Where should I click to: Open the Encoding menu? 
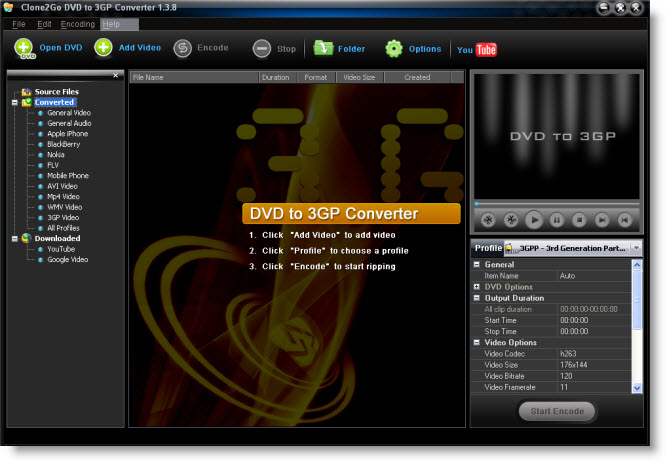(x=78, y=24)
